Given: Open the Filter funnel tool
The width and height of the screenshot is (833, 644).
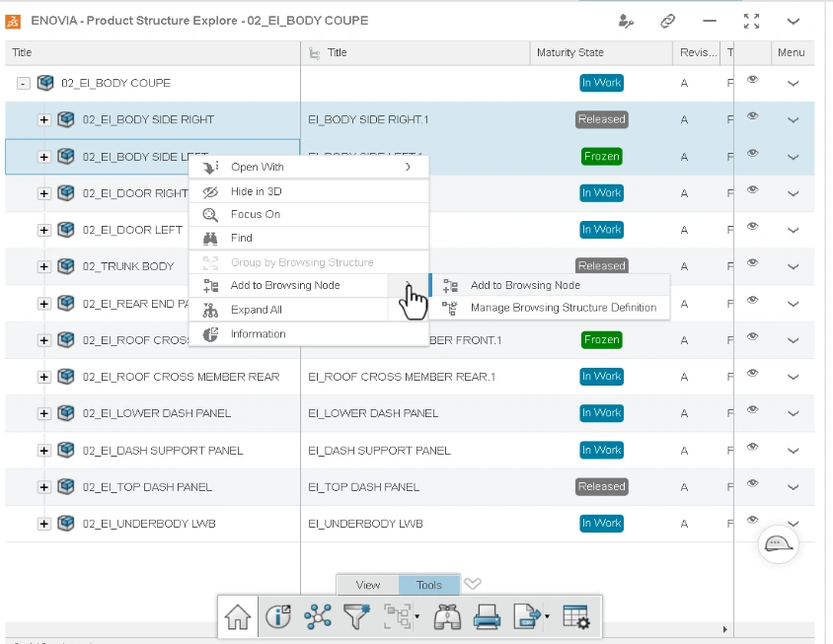Looking at the screenshot, I should pos(356,617).
